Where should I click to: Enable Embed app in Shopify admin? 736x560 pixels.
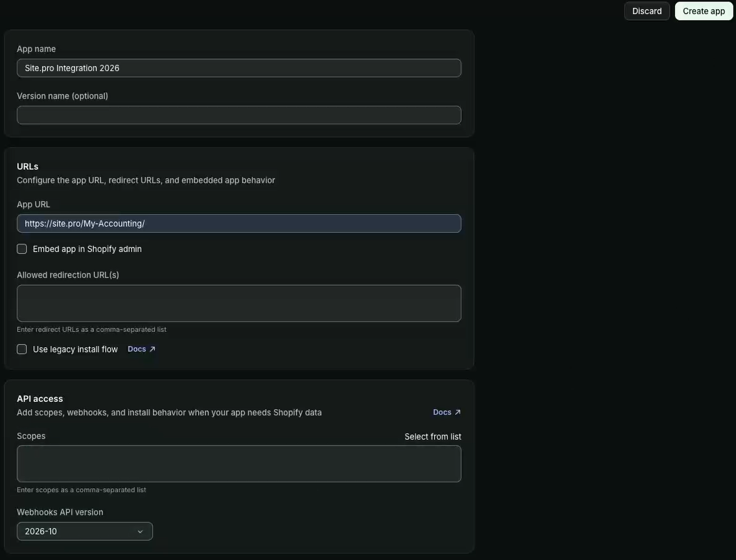21,249
